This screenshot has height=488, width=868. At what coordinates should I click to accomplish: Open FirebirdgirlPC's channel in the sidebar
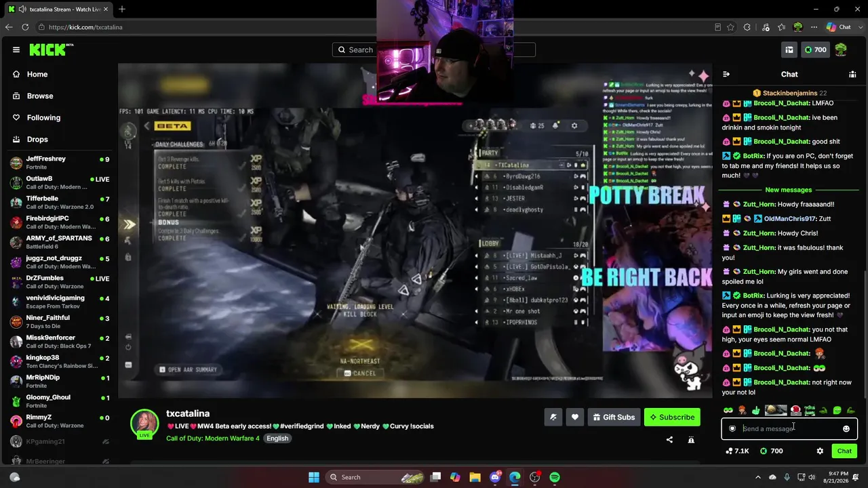(x=60, y=222)
